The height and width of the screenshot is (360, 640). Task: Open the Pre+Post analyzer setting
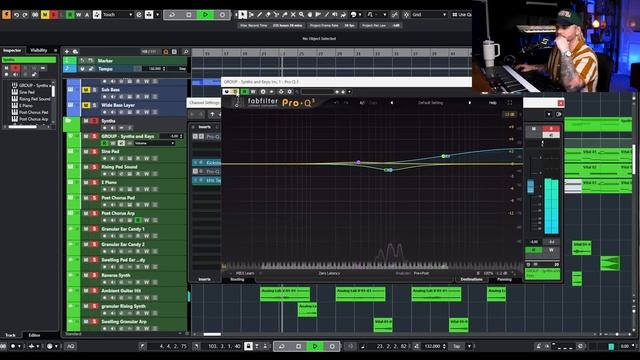point(421,273)
